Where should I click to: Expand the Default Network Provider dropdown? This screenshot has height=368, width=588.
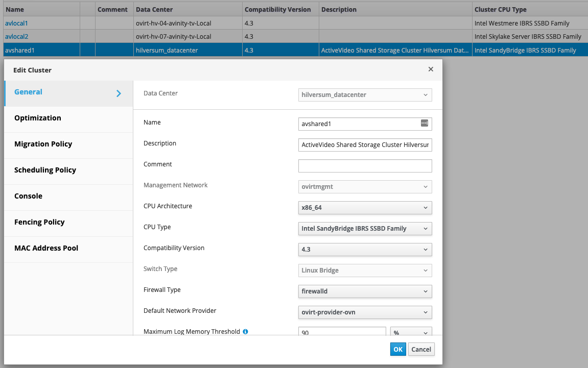click(365, 312)
